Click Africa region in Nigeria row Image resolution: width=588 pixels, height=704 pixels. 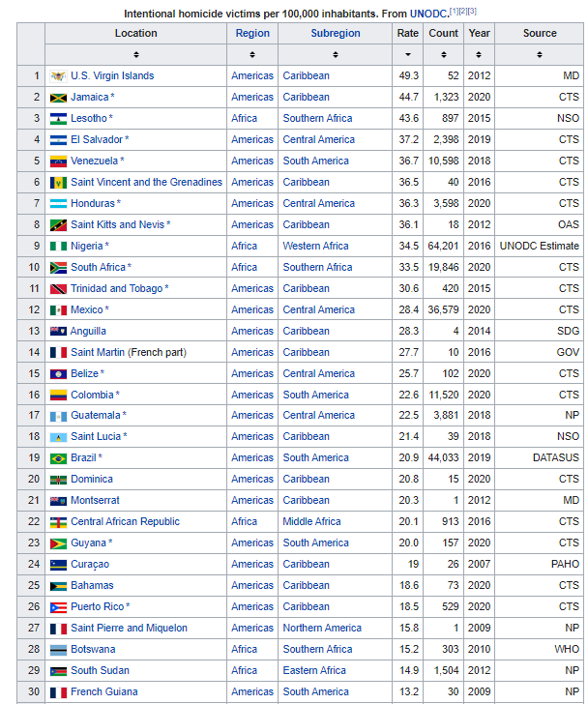point(244,246)
